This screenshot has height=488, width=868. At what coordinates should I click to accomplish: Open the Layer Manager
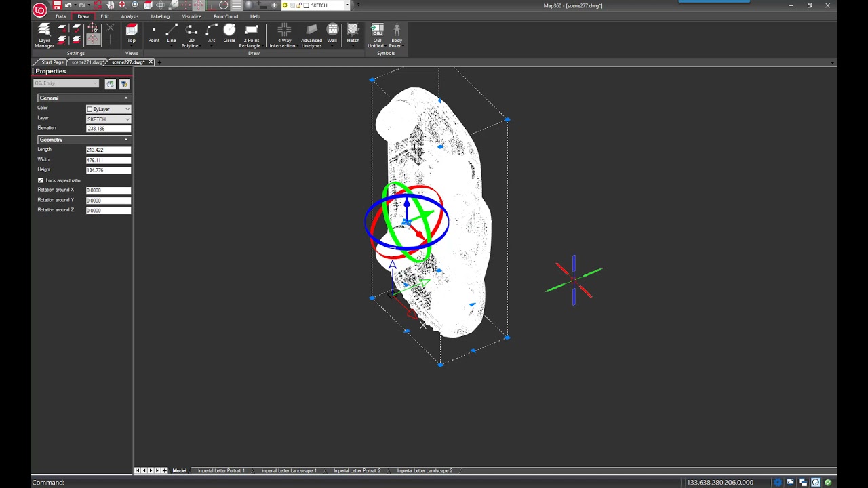(x=44, y=36)
